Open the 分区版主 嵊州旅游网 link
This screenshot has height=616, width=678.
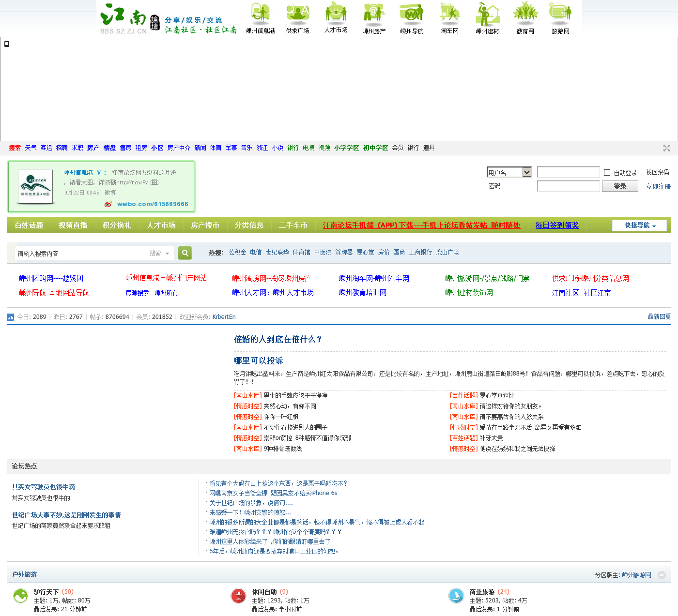click(x=636, y=575)
